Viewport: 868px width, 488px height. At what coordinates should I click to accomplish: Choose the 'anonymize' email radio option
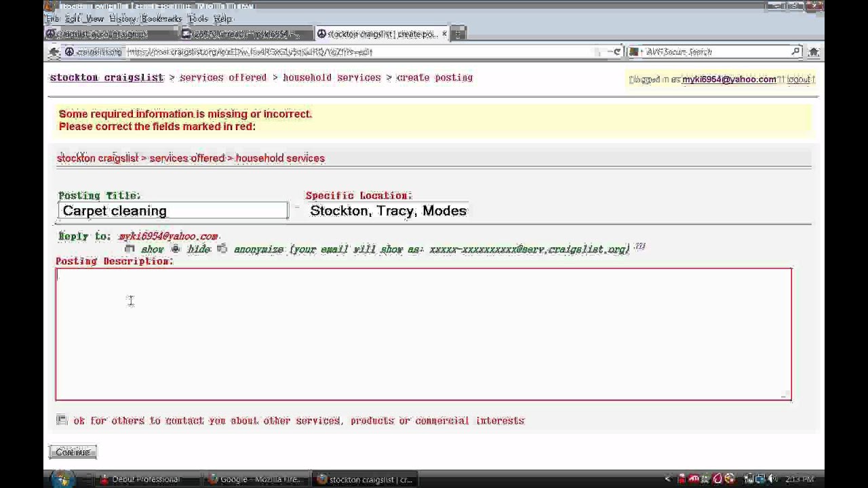click(x=222, y=249)
